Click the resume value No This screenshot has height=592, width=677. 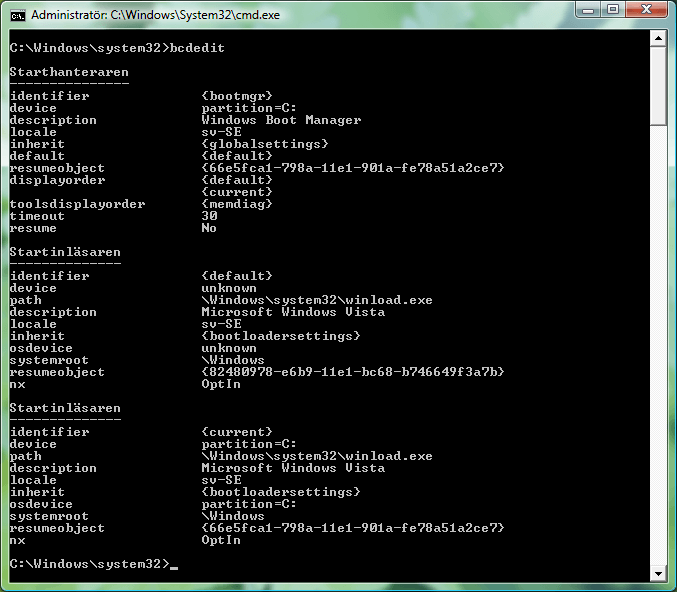[x=209, y=228]
